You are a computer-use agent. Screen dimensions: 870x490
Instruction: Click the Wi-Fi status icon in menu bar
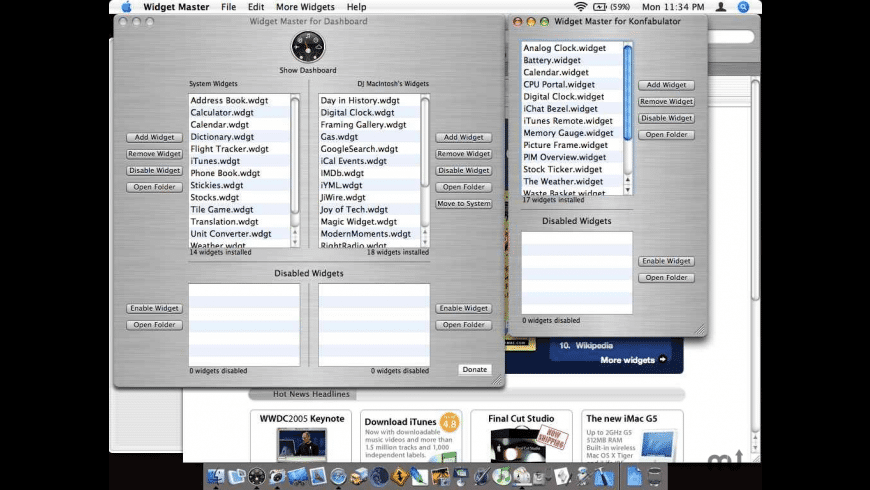coord(580,7)
